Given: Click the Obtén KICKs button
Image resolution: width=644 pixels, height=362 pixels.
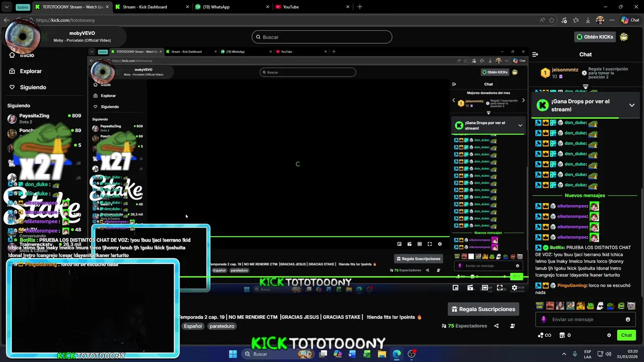Looking at the screenshot, I should pyautogui.click(x=595, y=37).
